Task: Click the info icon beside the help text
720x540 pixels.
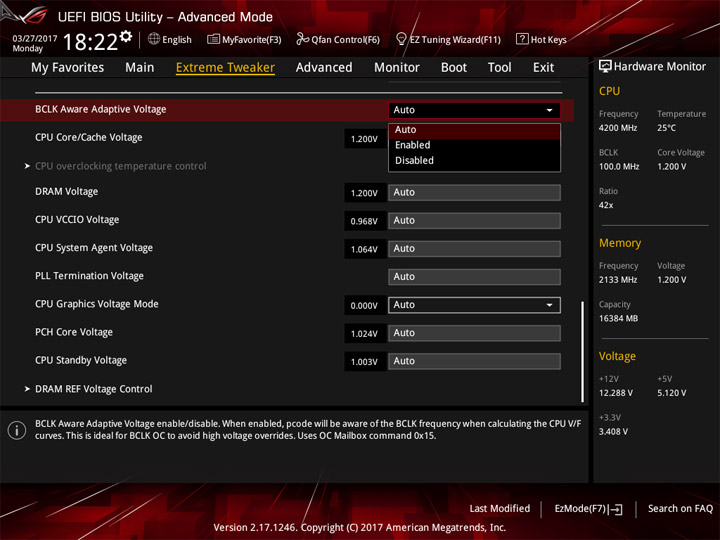Action: tap(17, 430)
